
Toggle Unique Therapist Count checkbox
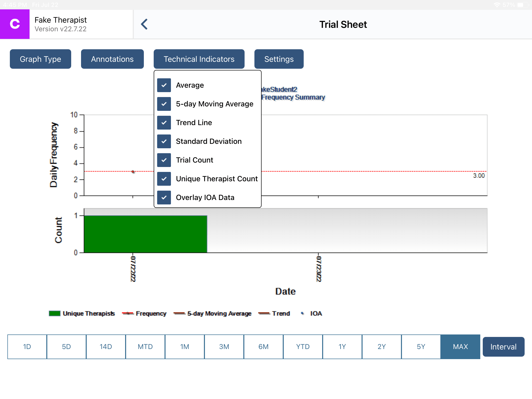tap(164, 179)
